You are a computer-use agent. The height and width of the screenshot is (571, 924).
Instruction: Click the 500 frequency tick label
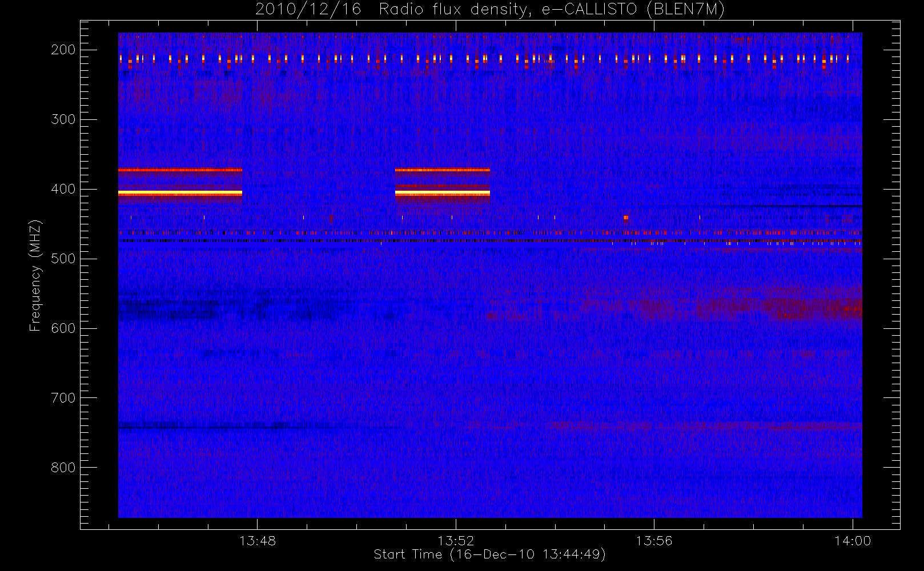click(x=63, y=259)
